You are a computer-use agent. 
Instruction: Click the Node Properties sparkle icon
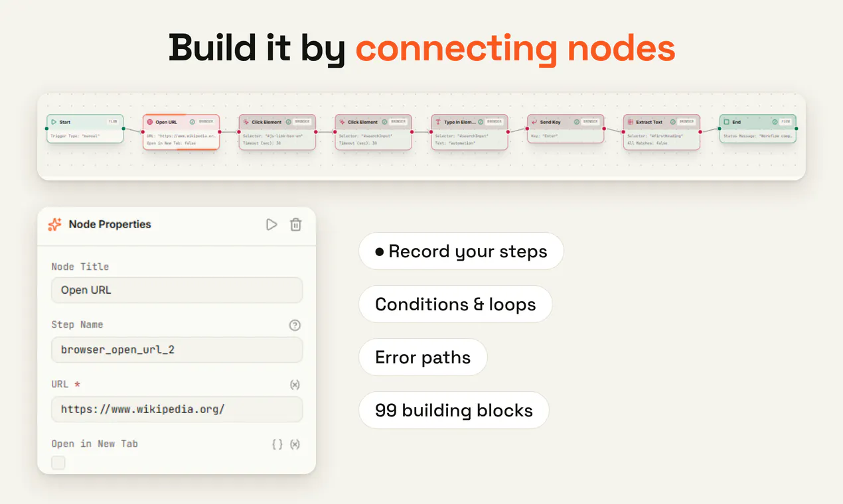click(55, 224)
